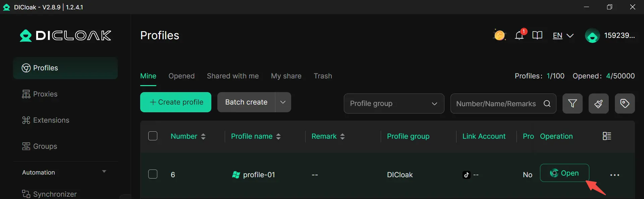The width and height of the screenshot is (644, 199).
Task: Click the gold coin rewards icon
Action: click(499, 35)
